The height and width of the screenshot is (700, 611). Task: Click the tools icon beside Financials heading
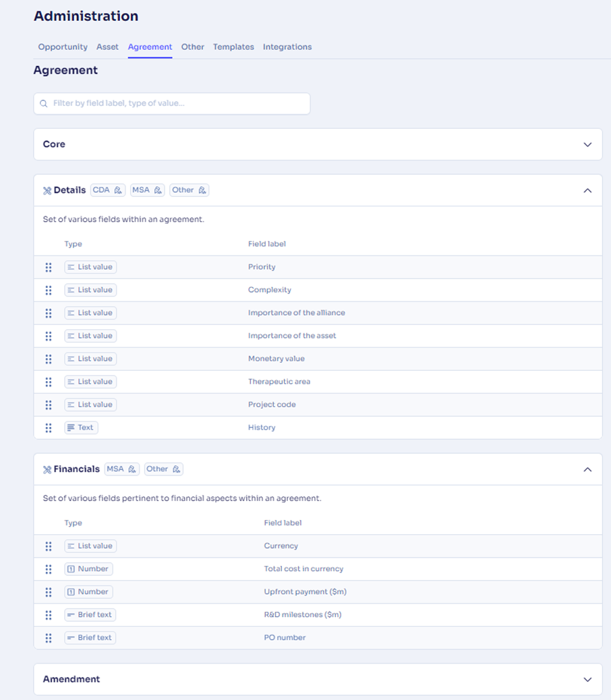[47, 469]
